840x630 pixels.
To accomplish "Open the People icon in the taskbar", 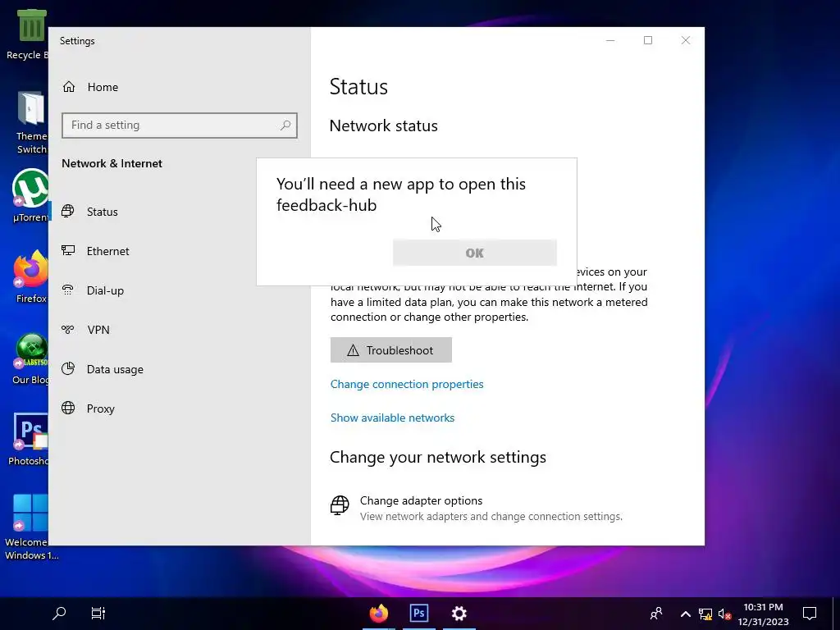I will (655, 614).
